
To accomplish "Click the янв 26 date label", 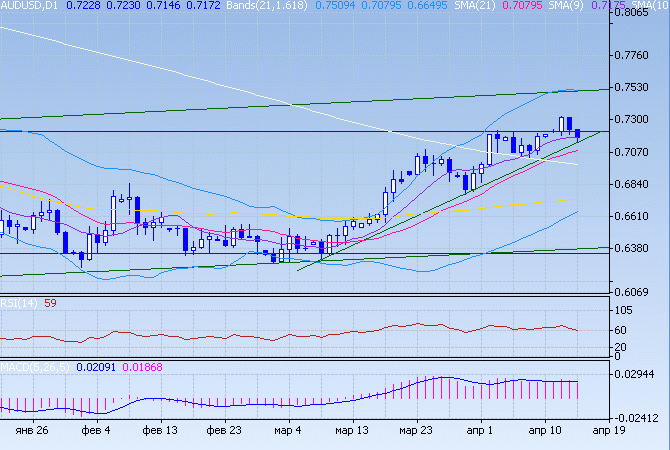I will (x=32, y=430).
